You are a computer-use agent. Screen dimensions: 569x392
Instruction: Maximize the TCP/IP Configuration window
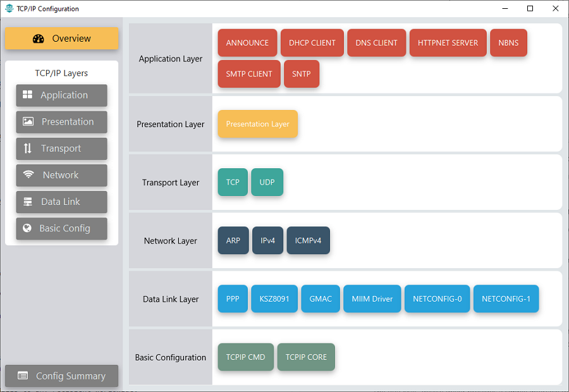click(530, 9)
